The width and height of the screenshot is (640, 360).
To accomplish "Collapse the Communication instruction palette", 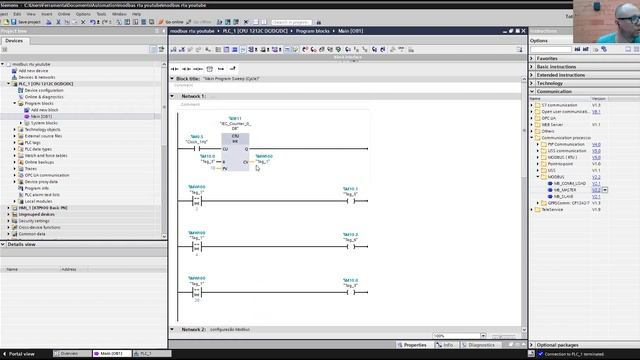I will click(x=532, y=91).
